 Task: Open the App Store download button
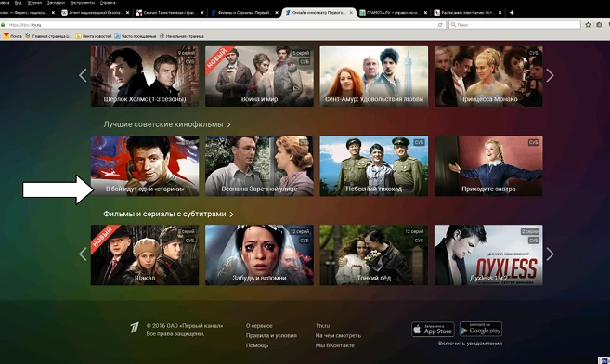[433, 330]
